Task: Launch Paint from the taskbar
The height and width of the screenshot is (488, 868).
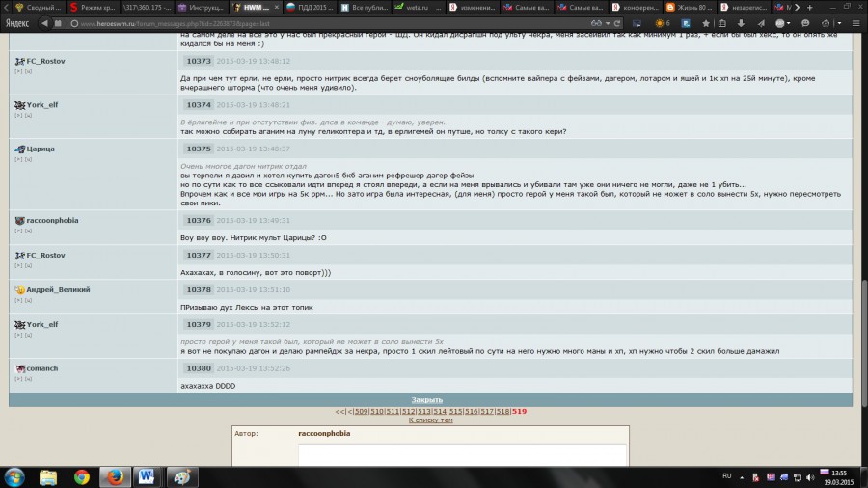Action: 180,476
